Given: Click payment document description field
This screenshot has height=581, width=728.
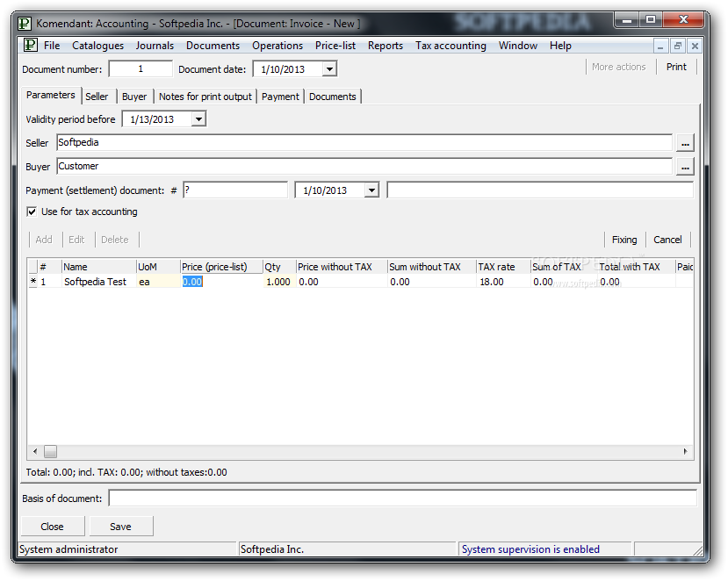Looking at the screenshot, I should tap(540, 190).
